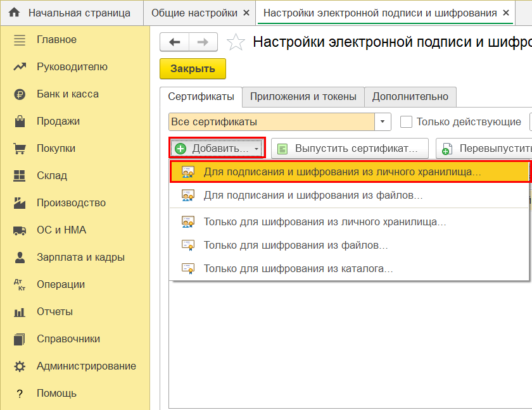
Task: Open the Производство section
Action: click(75, 203)
